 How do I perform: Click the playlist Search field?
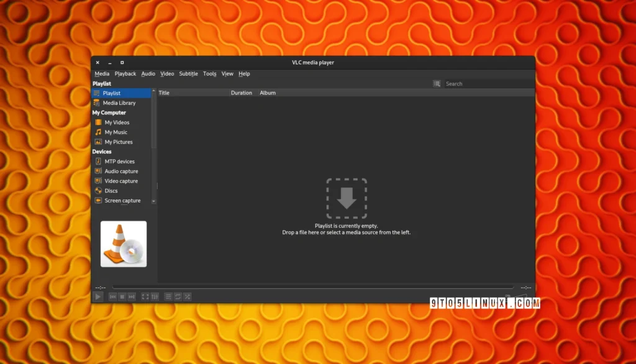coord(488,84)
